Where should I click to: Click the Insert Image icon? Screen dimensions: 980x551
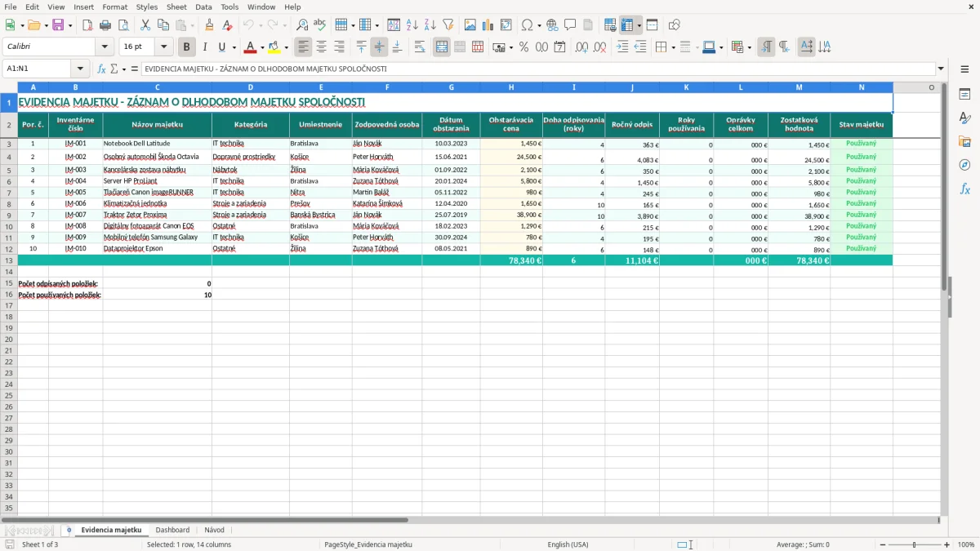[470, 25]
